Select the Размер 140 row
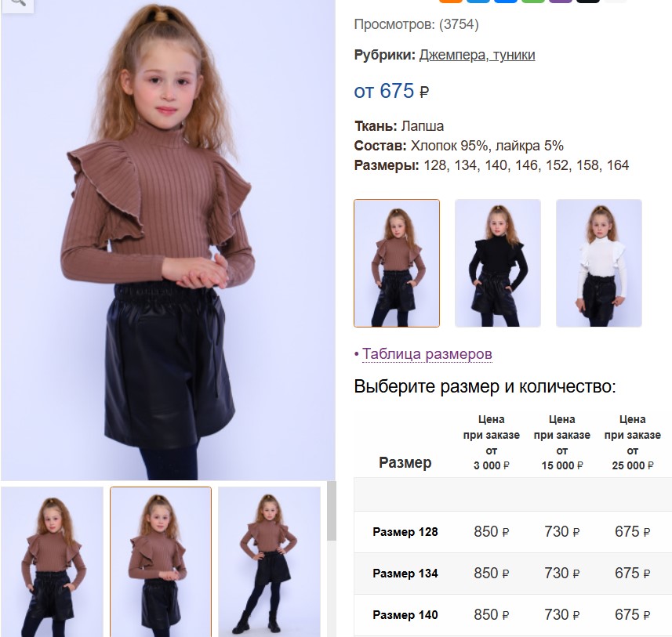This screenshot has width=672, height=637. [x=513, y=615]
